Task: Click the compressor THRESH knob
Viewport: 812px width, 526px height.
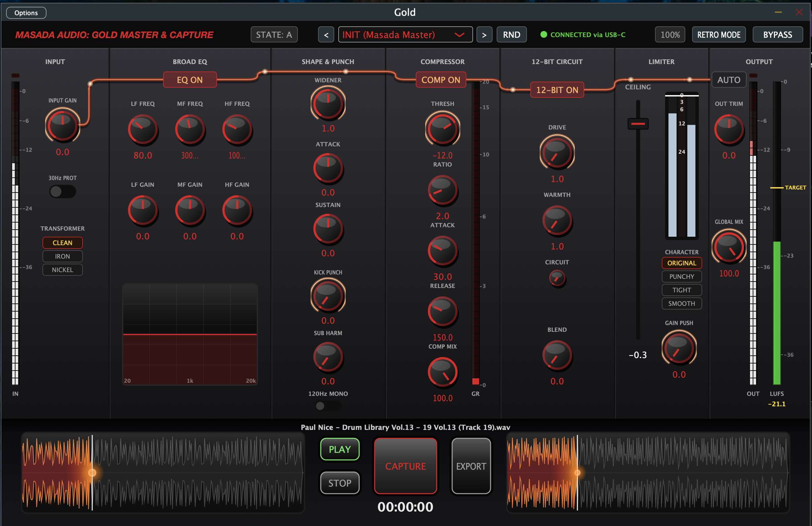Action: click(442, 130)
